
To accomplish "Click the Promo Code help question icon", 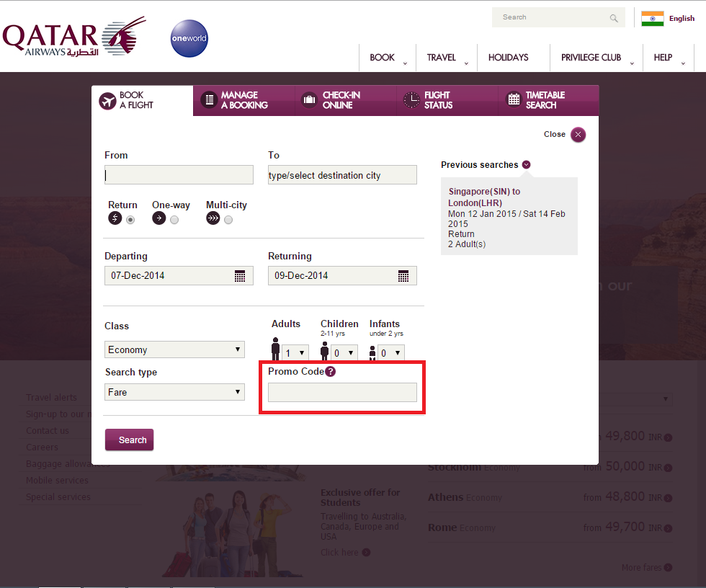I will 331,371.
